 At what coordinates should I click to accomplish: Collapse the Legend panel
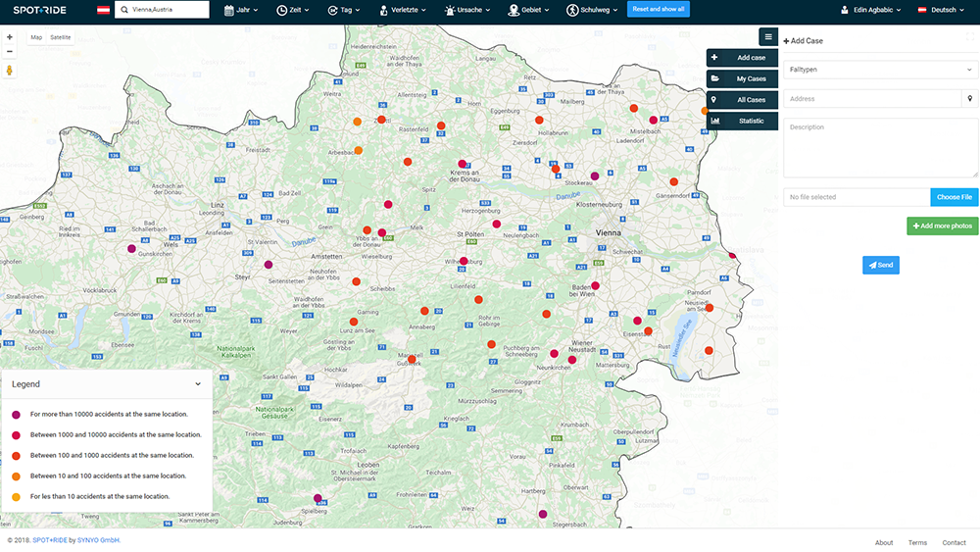tap(198, 384)
